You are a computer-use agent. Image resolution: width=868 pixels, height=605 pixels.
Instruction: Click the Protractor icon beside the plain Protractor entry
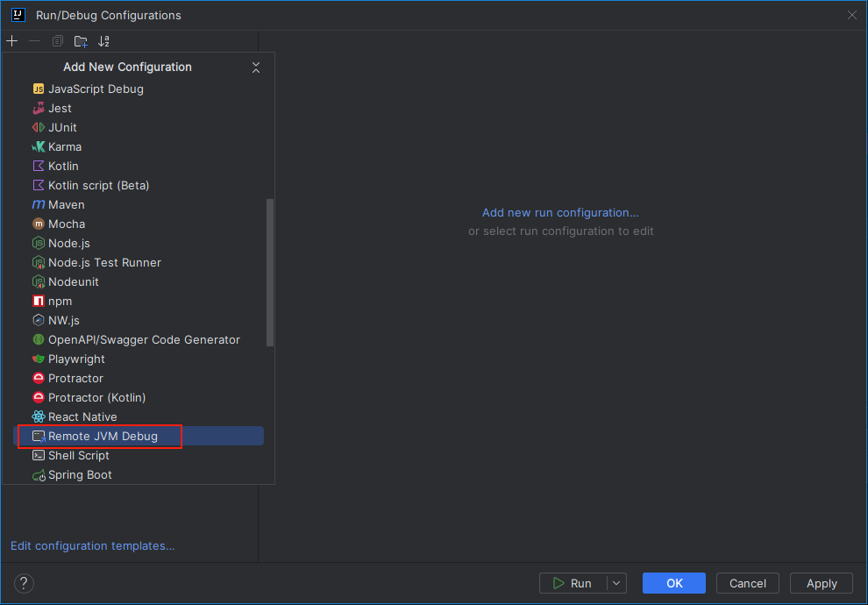tap(39, 379)
